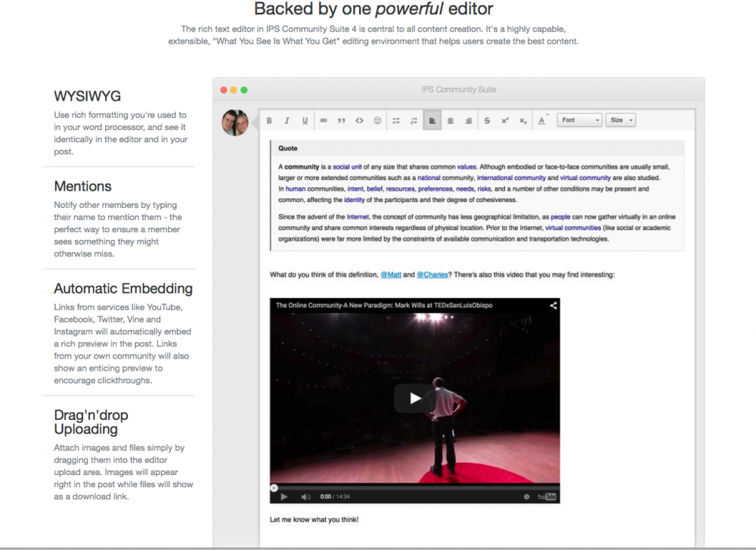Enable center text alignment
This screenshot has height=550, width=756.
pos(451,120)
